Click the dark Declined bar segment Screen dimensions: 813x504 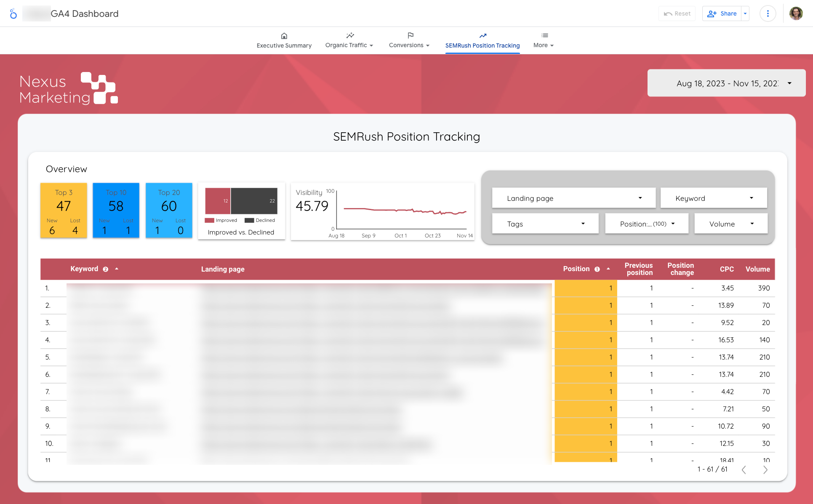point(254,201)
